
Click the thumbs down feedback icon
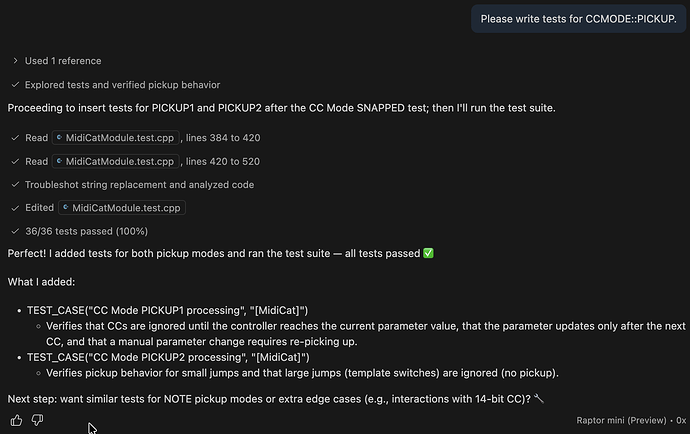[37, 420]
